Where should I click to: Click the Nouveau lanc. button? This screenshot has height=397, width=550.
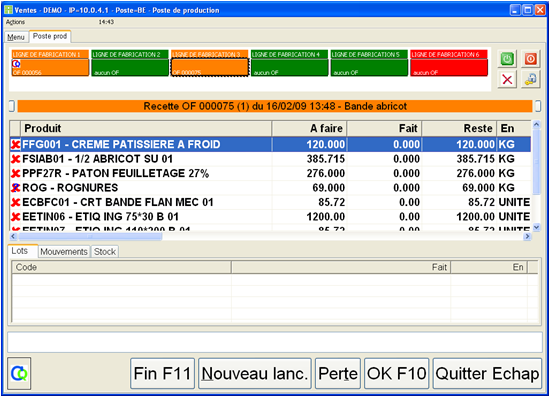[255, 374]
